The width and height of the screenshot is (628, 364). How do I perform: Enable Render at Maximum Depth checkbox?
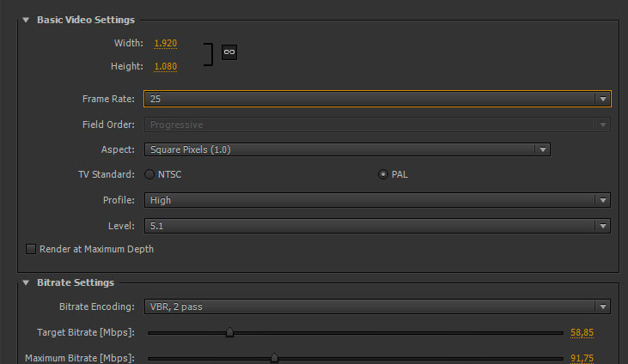click(x=31, y=249)
